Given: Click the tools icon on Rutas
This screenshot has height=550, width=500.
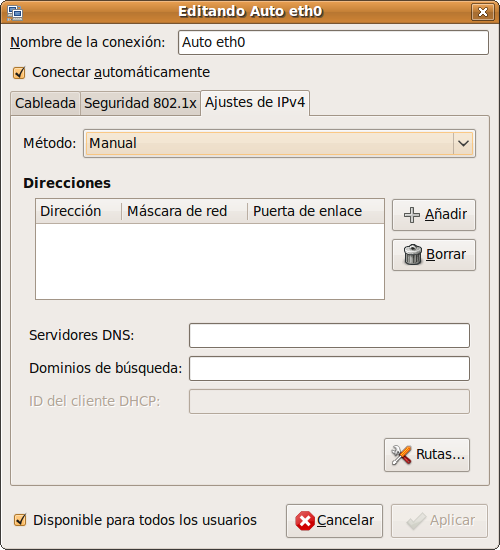Looking at the screenshot, I should 401,455.
